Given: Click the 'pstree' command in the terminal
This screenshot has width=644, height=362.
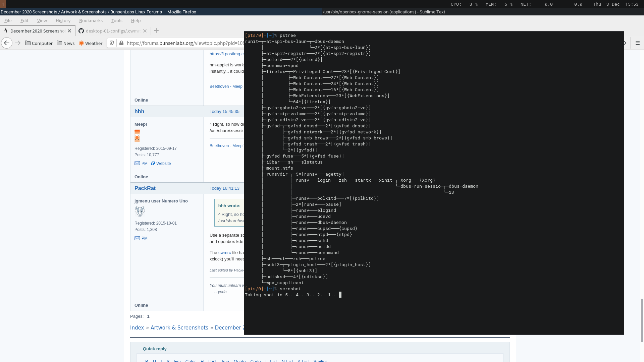Looking at the screenshot, I should [x=287, y=36].
